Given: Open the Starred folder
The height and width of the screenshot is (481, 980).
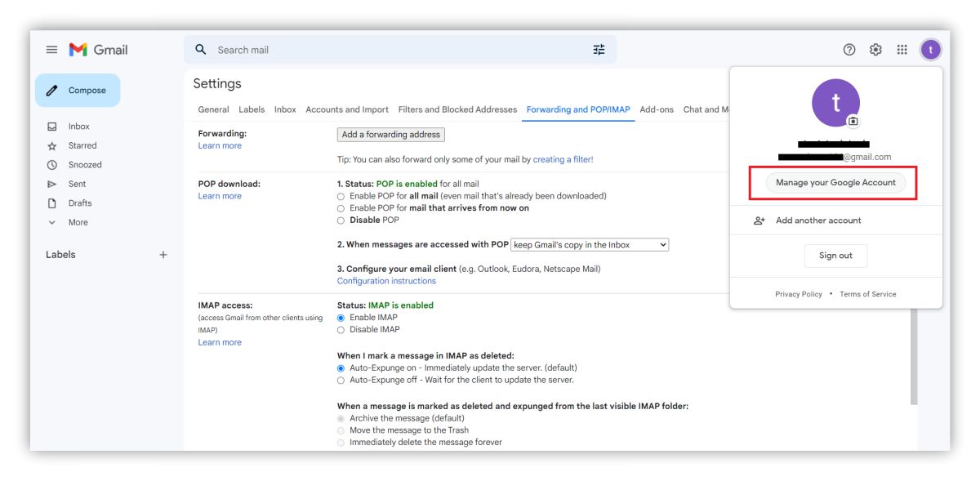Looking at the screenshot, I should point(82,145).
